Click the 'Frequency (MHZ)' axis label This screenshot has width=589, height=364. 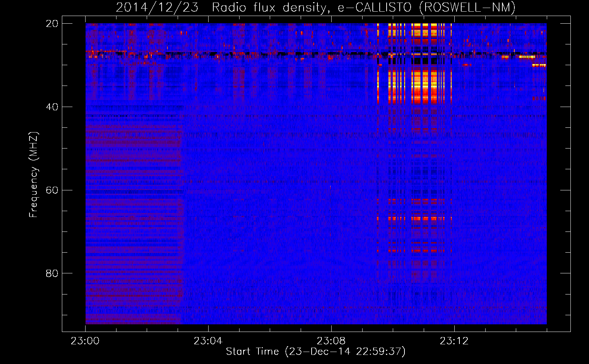point(33,175)
